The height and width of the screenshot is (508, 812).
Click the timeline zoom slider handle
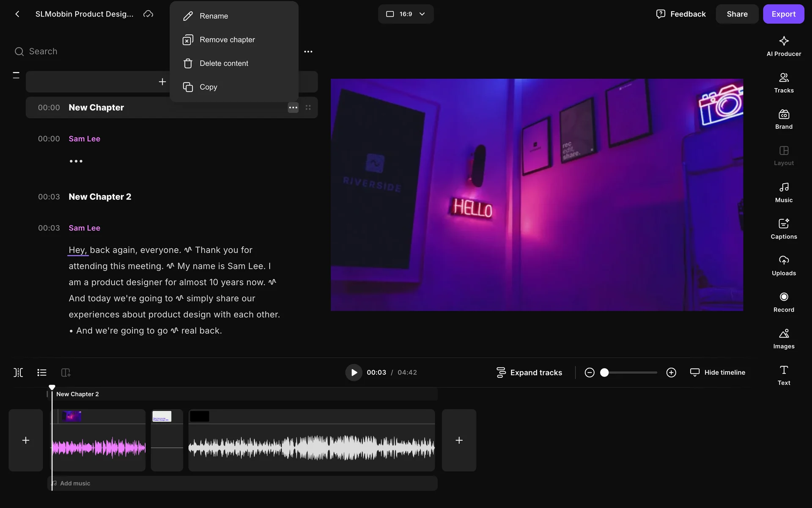point(604,373)
